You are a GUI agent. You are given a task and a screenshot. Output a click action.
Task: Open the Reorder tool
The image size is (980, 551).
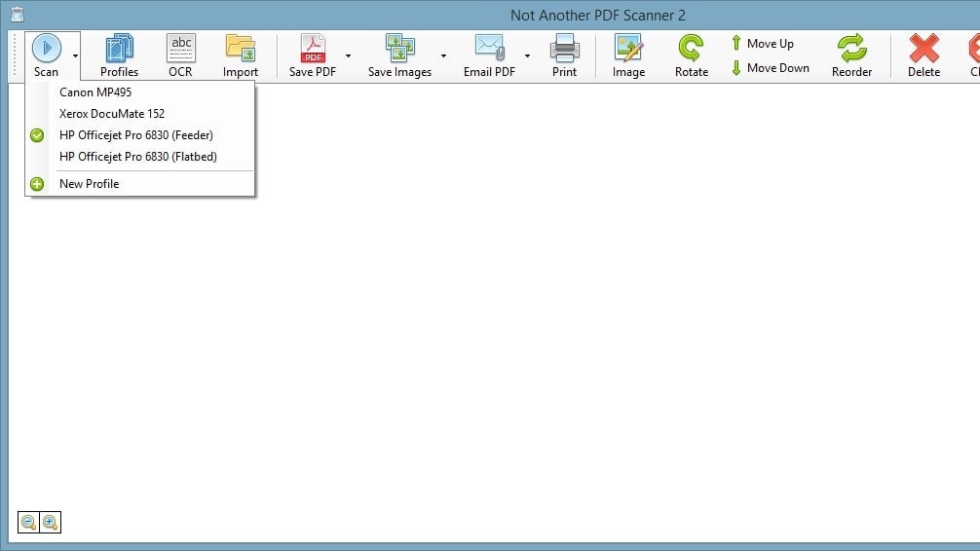click(851, 55)
